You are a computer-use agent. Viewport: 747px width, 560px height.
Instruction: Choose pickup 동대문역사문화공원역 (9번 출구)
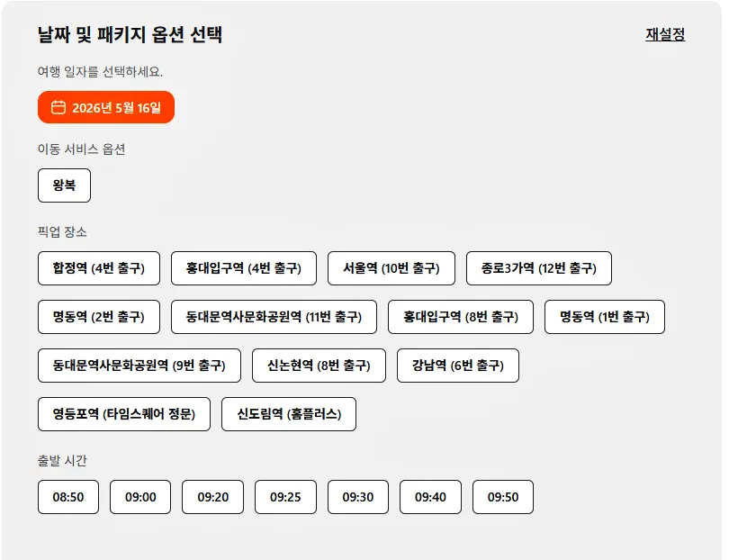tap(139, 366)
